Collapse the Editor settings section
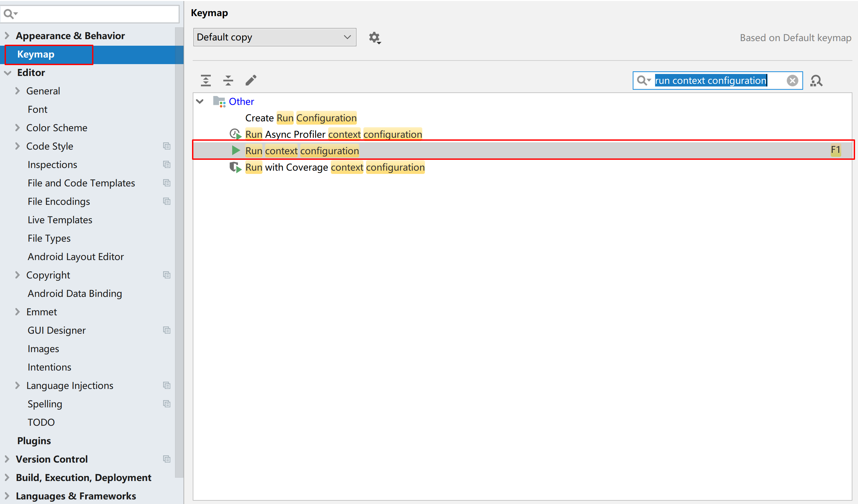Image resolution: width=858 pixels, height=504 pixels. pyautogui.click(x=8, y=73)
